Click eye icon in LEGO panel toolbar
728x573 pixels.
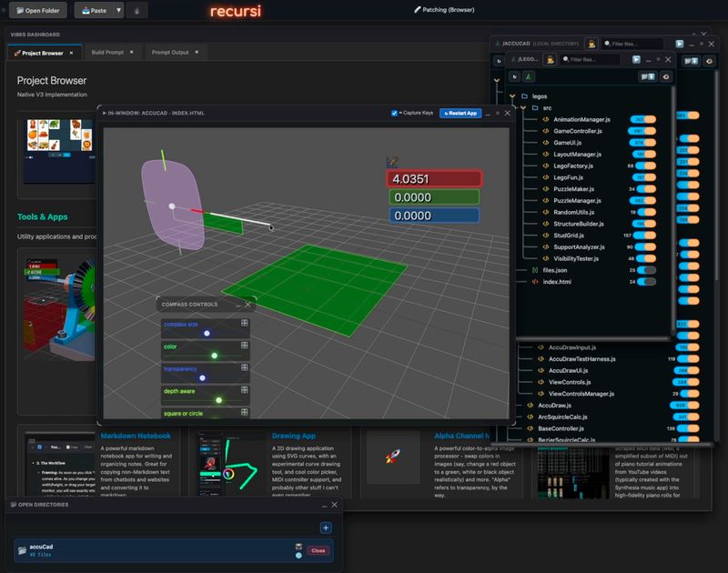(666, 76)
